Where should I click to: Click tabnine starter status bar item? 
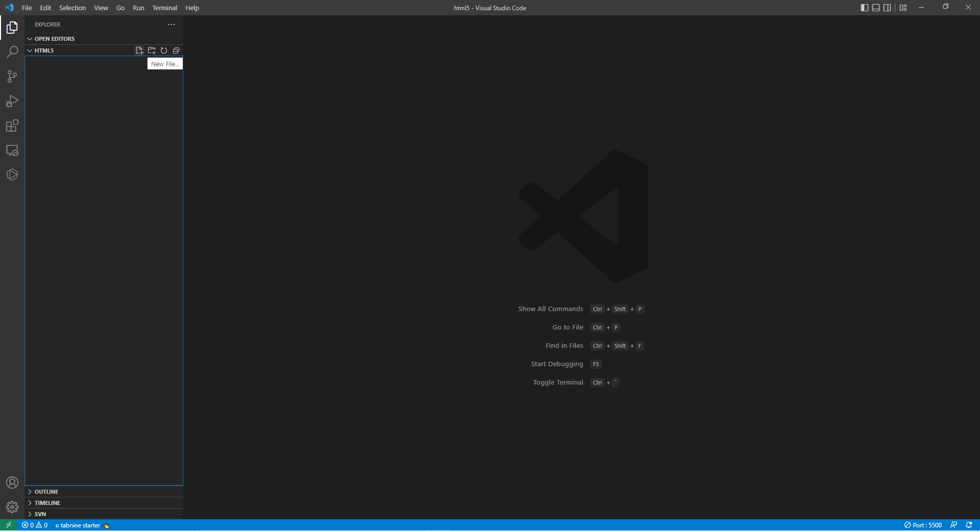tap(82, 525)
